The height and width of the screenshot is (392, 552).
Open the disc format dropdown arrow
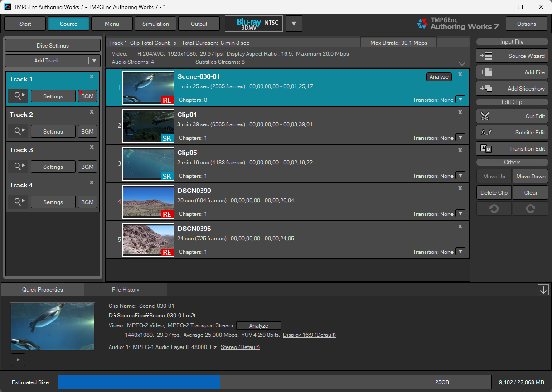point(294,24)
